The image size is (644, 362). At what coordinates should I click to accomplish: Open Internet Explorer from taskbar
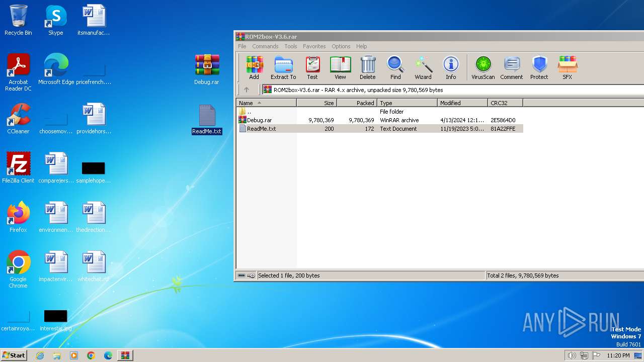[40, 355]
